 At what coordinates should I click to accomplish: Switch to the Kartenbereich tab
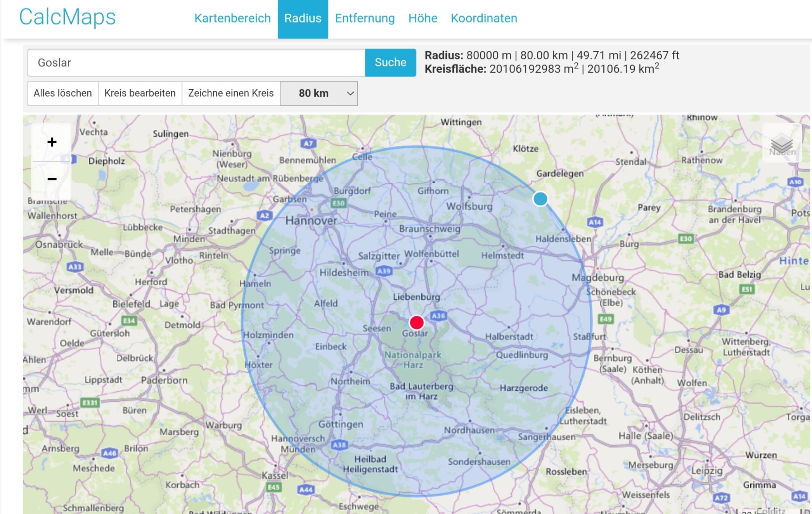(x=232, y=18)
